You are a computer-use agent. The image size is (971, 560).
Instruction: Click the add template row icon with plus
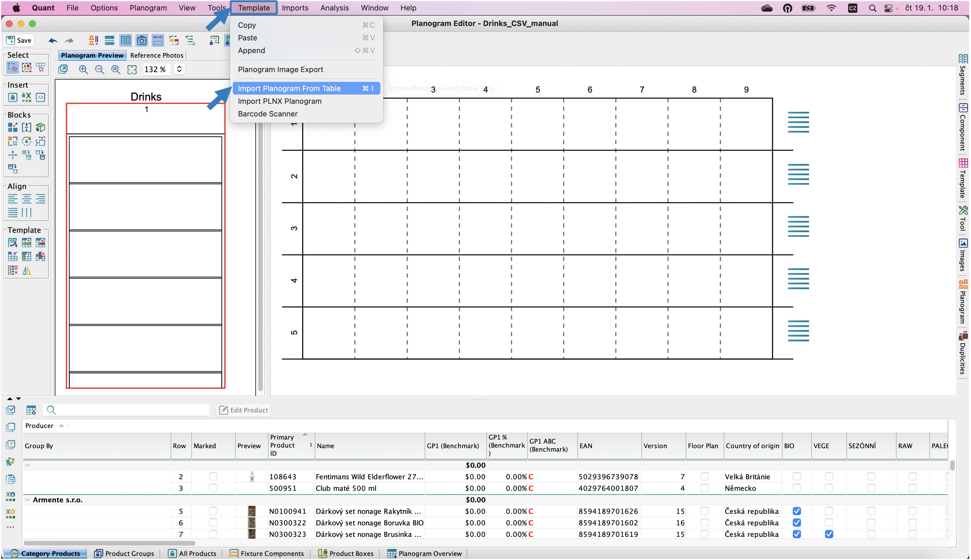tap(26, 243)
